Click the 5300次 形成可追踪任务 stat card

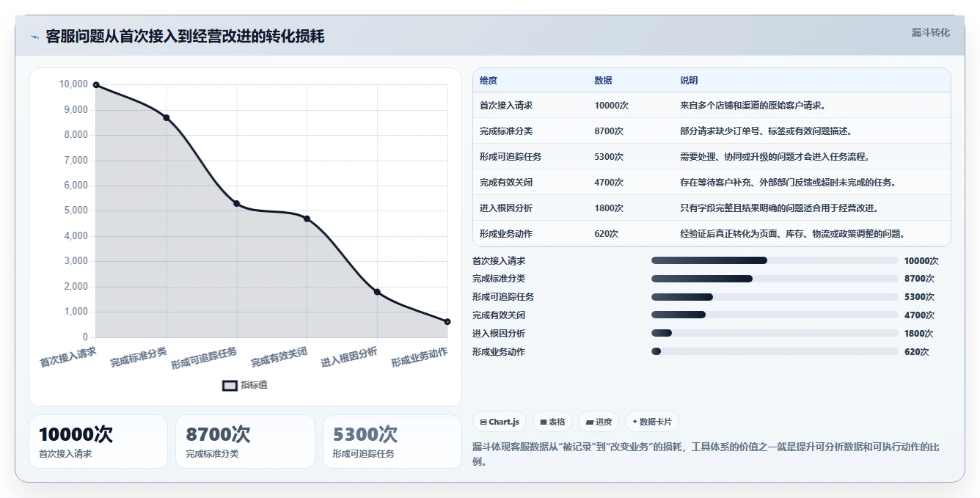tap(392, 442)
